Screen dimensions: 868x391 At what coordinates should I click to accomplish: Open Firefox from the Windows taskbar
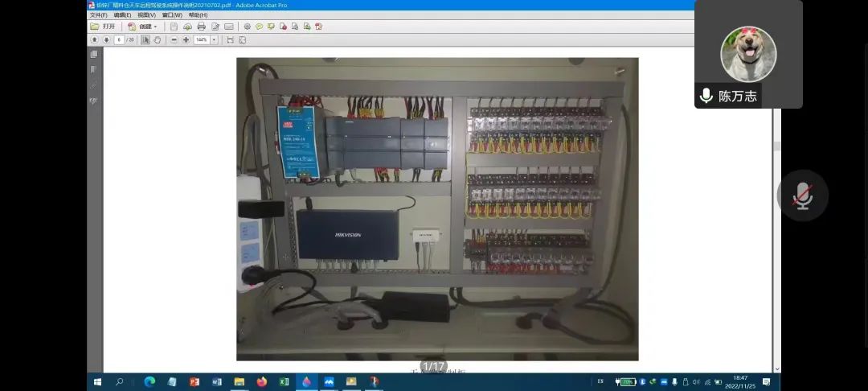(261, 381)
